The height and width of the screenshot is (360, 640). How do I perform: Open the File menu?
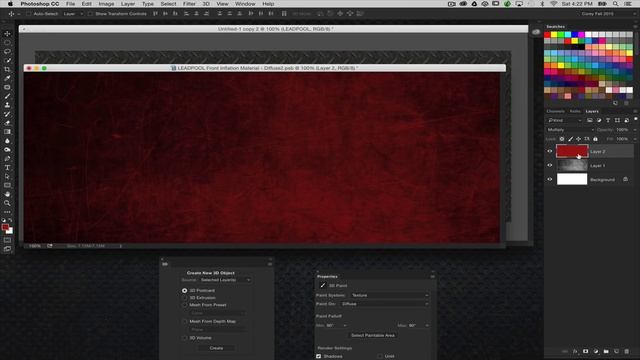[x=71, y=4]
